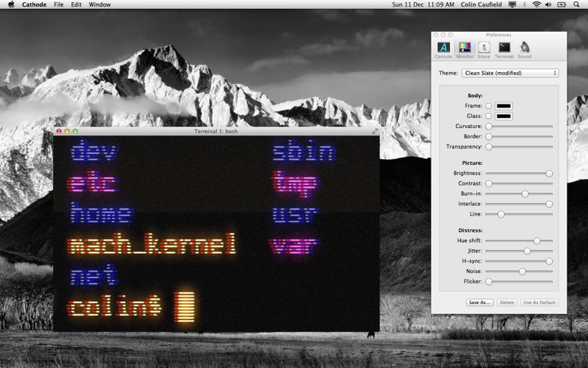Enable the Glass checkbox
The width and height of the screenshot is (588, 368).
489,116
